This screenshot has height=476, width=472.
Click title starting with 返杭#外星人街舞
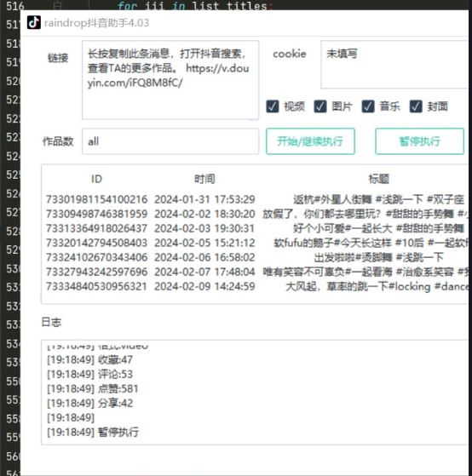pos(378,199)
